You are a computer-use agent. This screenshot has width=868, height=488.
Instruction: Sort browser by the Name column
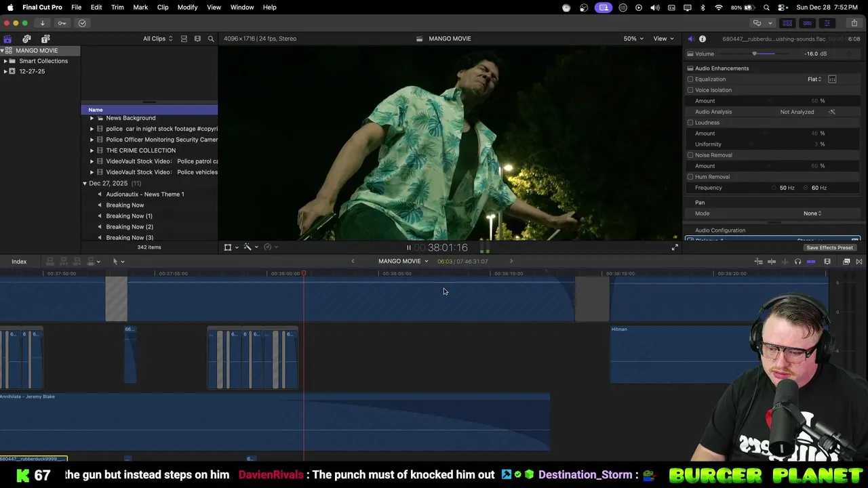(149, 110)
